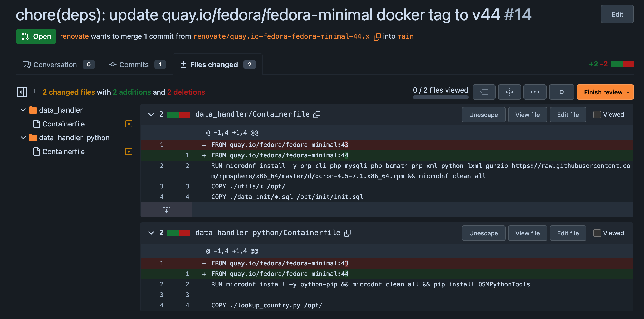The width and height of the screenshot is (644, 319).
Task: Click Edit file for data_handler/Containerfile
Action: tap(568, 115)
